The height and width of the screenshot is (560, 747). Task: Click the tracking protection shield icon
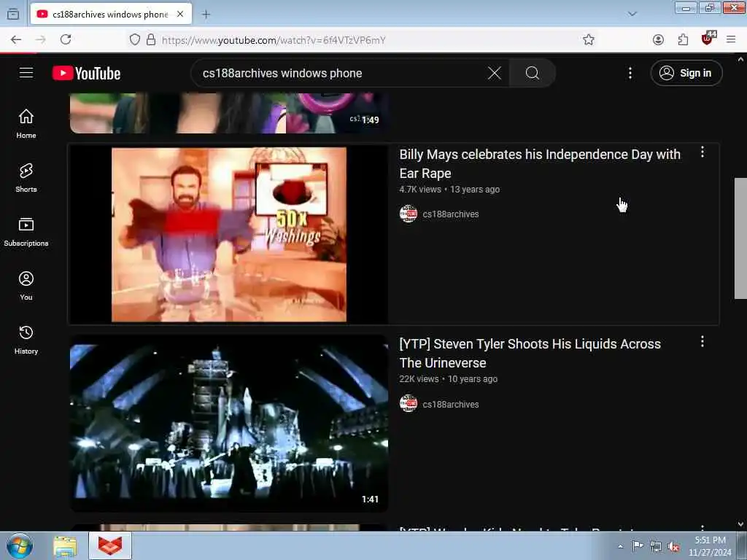pyautogui.click(x=135, y=39)
